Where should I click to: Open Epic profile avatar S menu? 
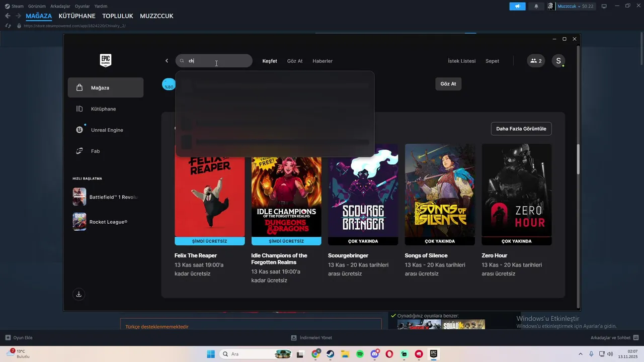tap(558, 61)
